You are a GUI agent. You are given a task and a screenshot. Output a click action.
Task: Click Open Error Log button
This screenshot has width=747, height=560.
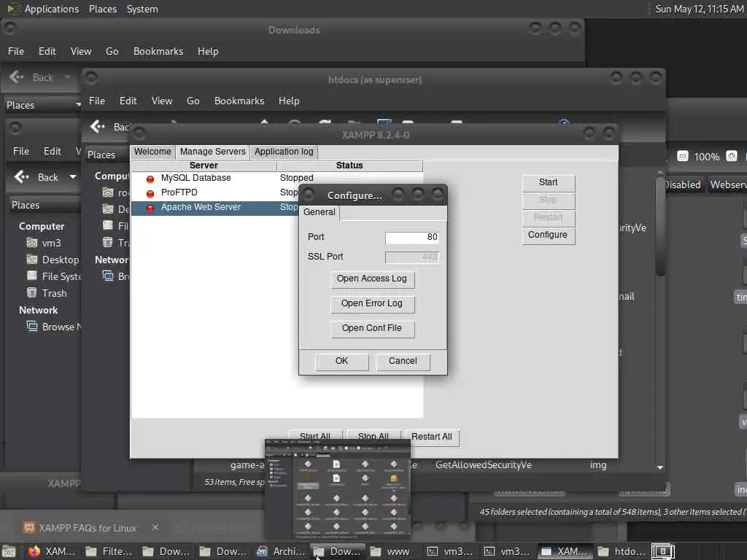tap(372, 304)
